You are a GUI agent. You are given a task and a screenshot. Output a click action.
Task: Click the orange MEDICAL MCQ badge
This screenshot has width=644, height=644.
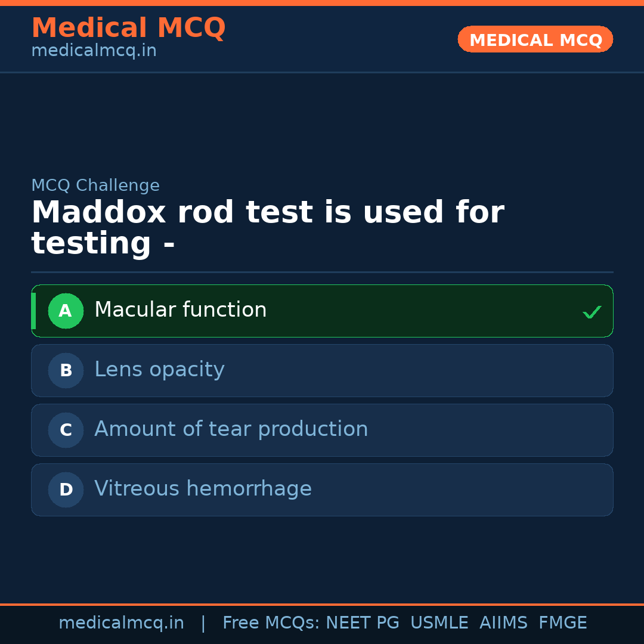[x=535, y=39]
